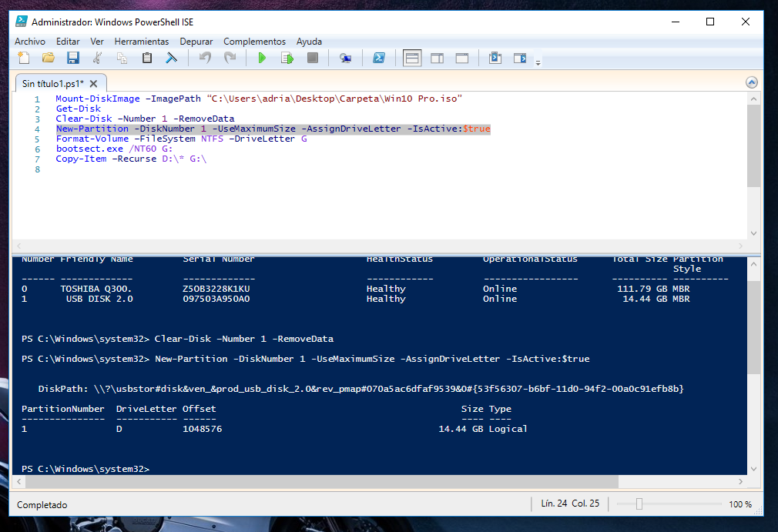Click the Completado status text
The width and height of the screenshot is (778, 532).
pos(42,505)
